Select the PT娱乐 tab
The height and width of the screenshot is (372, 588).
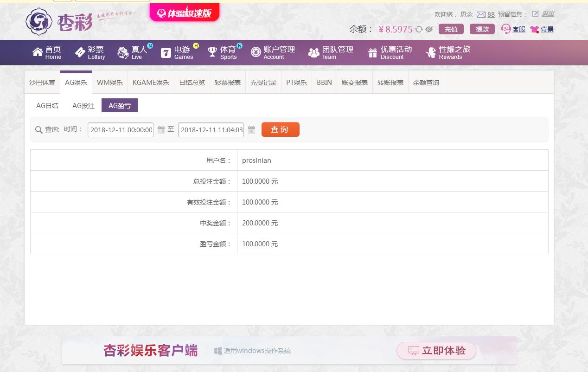point(296,83)
